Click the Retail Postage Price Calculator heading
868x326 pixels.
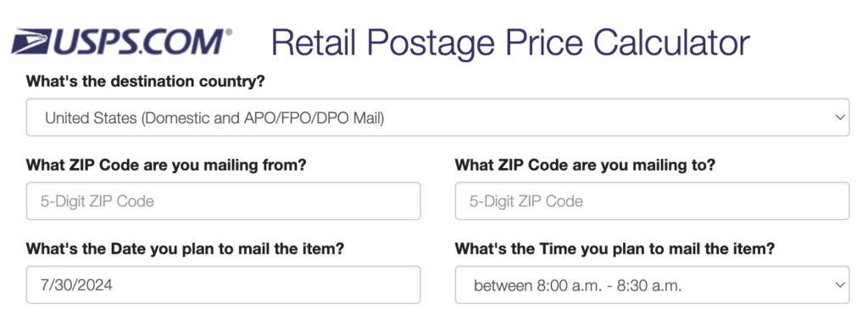[x=509, y=43]
